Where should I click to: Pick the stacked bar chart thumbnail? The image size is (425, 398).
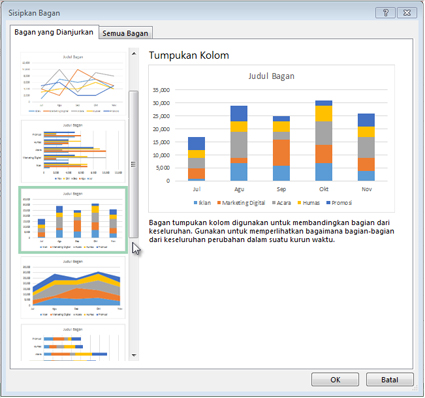[73, 343]
